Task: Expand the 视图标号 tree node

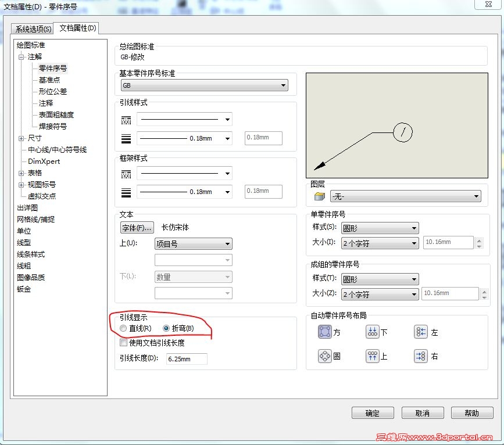Action: pyautogui.click(x=21, y=185)
